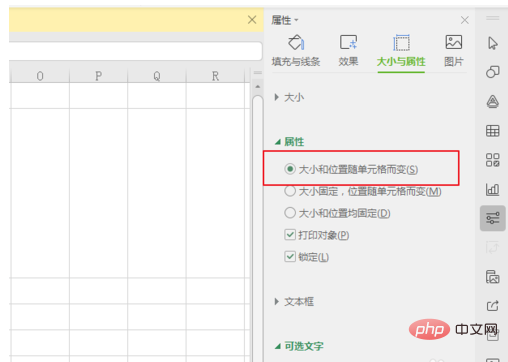Select column P header

98,76
